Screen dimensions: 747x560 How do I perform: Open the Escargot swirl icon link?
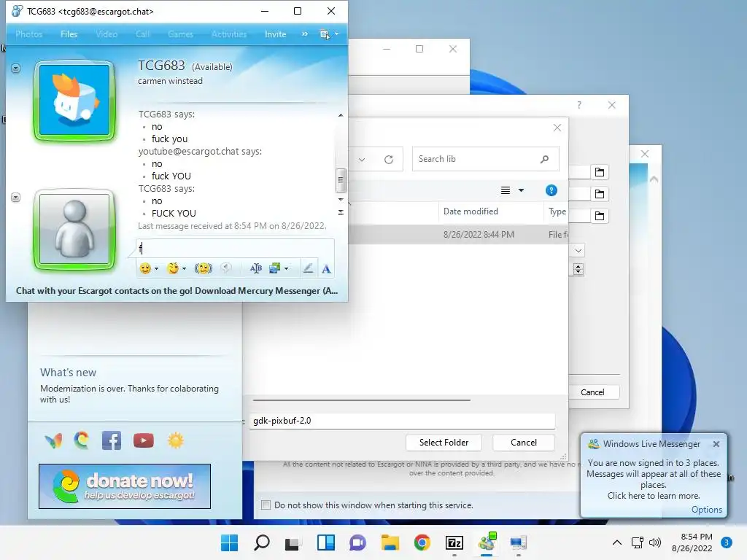pyautogui.click(x=82, y=440)
